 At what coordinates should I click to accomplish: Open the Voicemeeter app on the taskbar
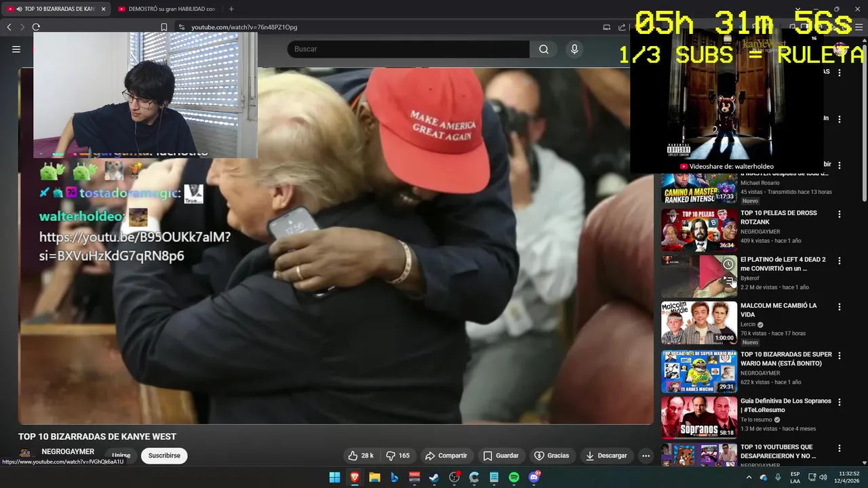click(414, 477)
